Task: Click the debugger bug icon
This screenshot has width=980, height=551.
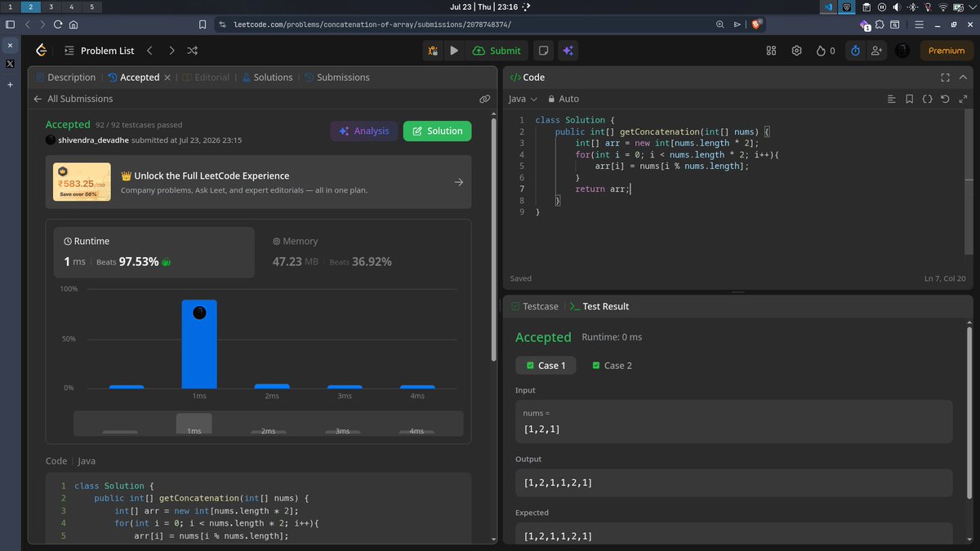Action: click(433, 51)
